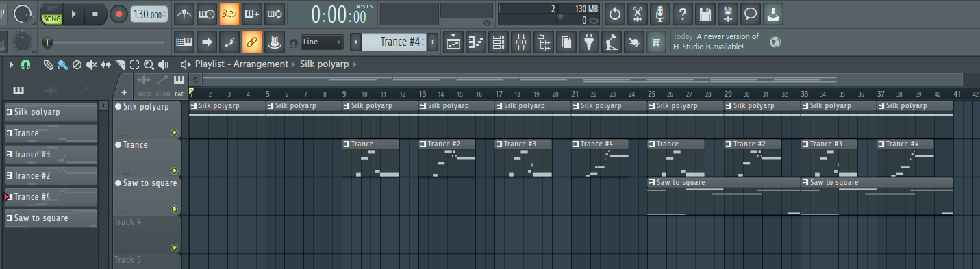
Task: Click the tempo tapper icon
Action: [x=611, y=42]
